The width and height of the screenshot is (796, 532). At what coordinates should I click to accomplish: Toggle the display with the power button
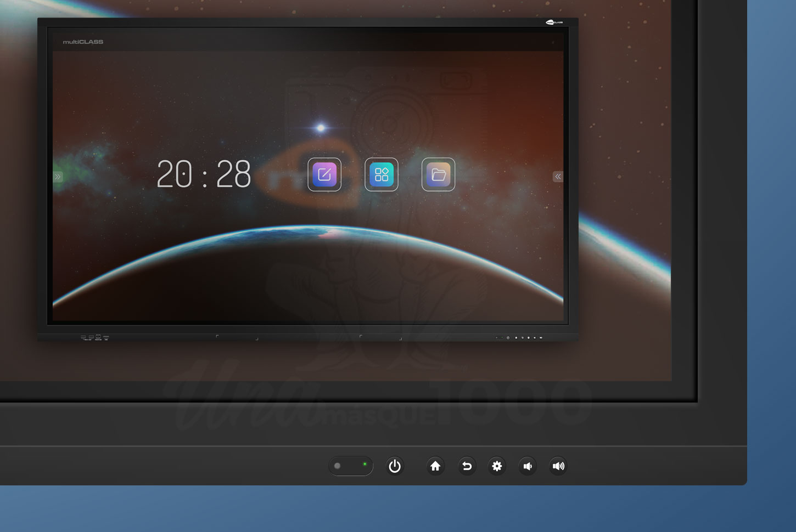click(395, 466)
